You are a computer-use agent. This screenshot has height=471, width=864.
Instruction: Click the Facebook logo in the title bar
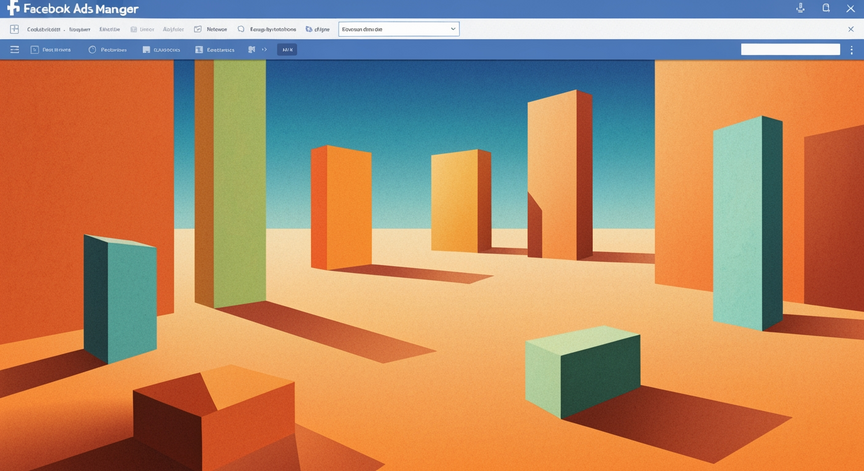(13, 8)
